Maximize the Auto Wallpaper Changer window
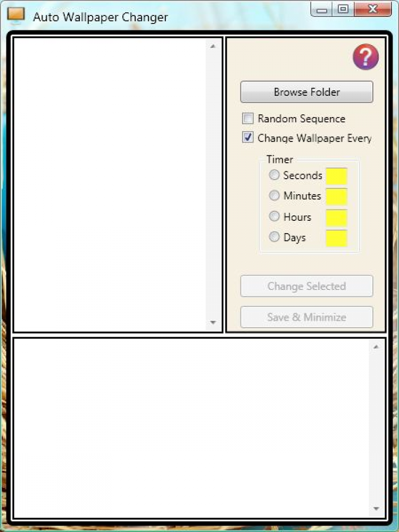Viewport: 399px width, 532px height. (x=343, y=9)
